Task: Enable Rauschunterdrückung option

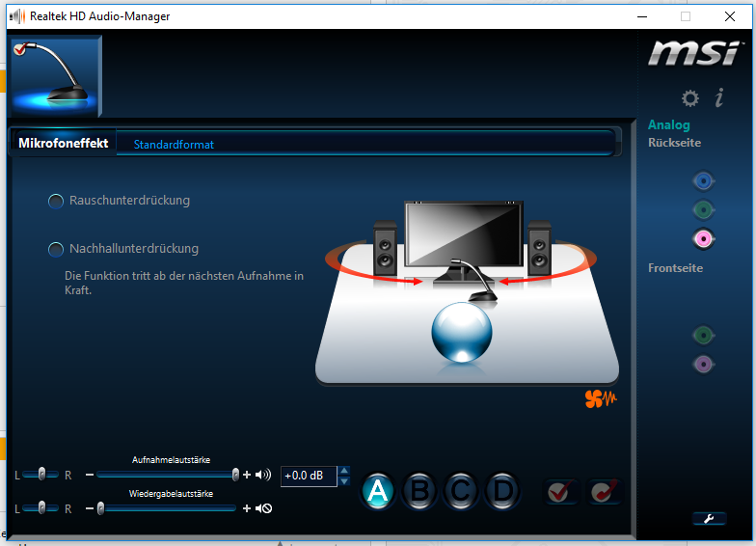Action: (56, 201)
